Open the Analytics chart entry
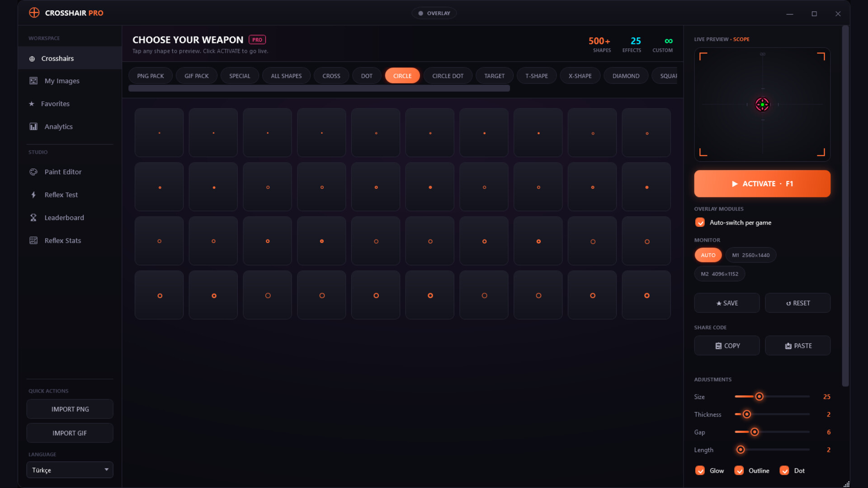 [x=70, y=127]
